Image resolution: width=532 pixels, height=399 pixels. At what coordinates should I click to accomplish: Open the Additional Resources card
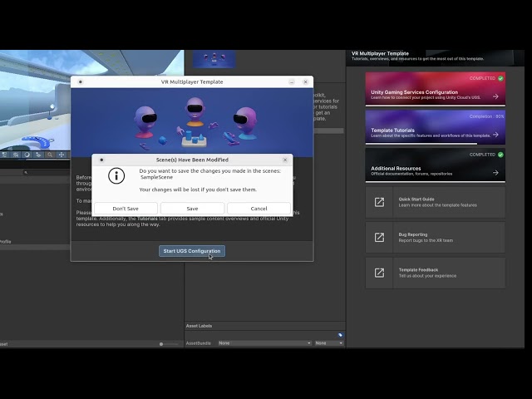click(436, 165)
